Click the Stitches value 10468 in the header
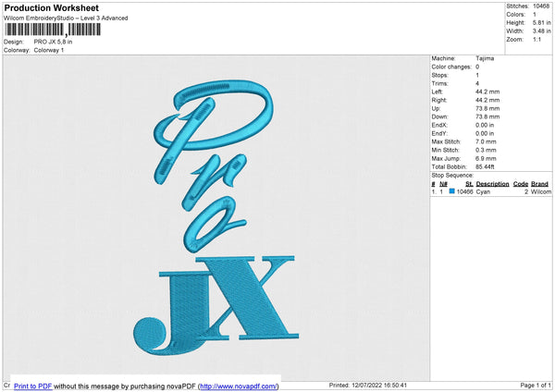The width and height of the screenshot is (555, 392). (x=541, y=6)
